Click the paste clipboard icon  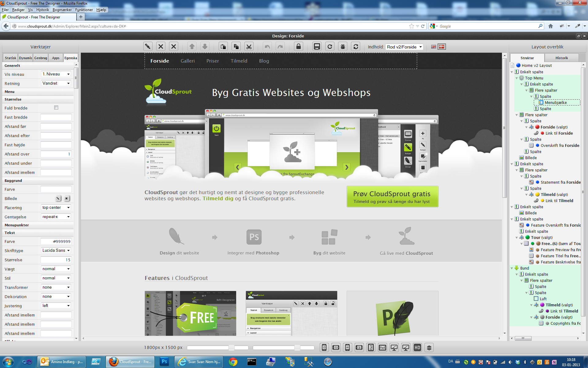[223, 47]
